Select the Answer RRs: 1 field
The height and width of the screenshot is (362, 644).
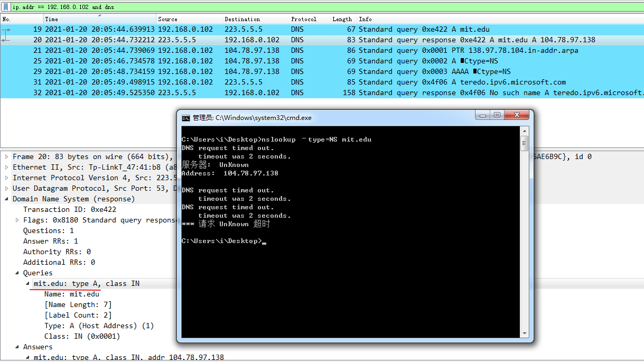(51, 241)
